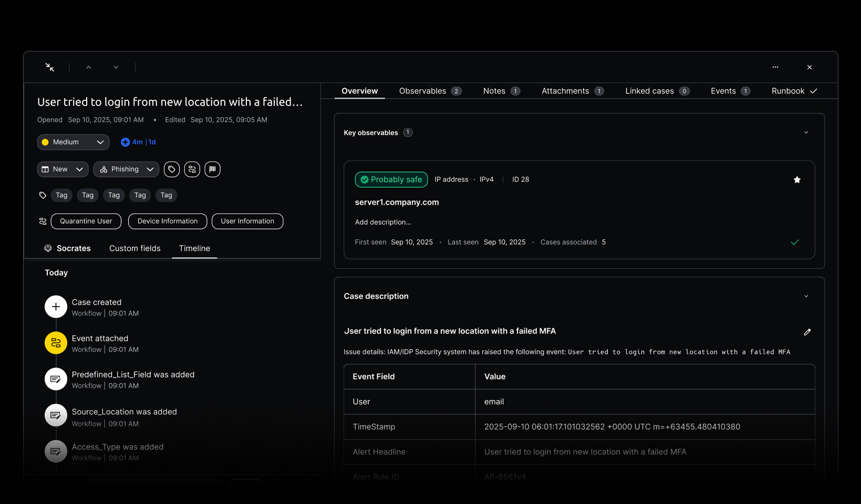The height and width of the screenshot is (504, 861).
Task: Go to previous case with up chevron
Action: click(89, 67)
